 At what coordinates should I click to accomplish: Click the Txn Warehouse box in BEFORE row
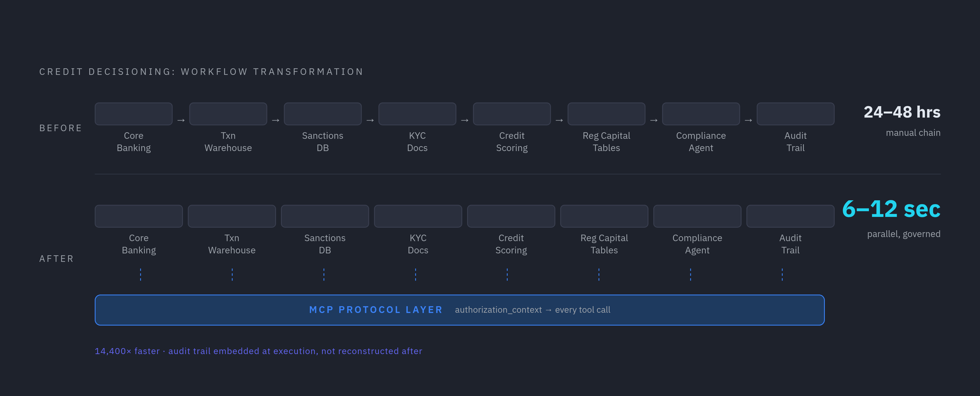point(228,114)
